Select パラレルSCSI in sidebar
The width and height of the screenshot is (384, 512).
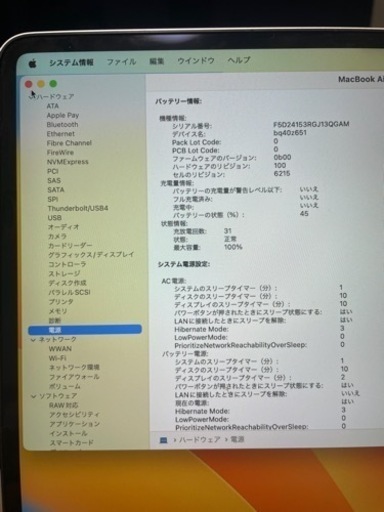[x=69, y=292]
